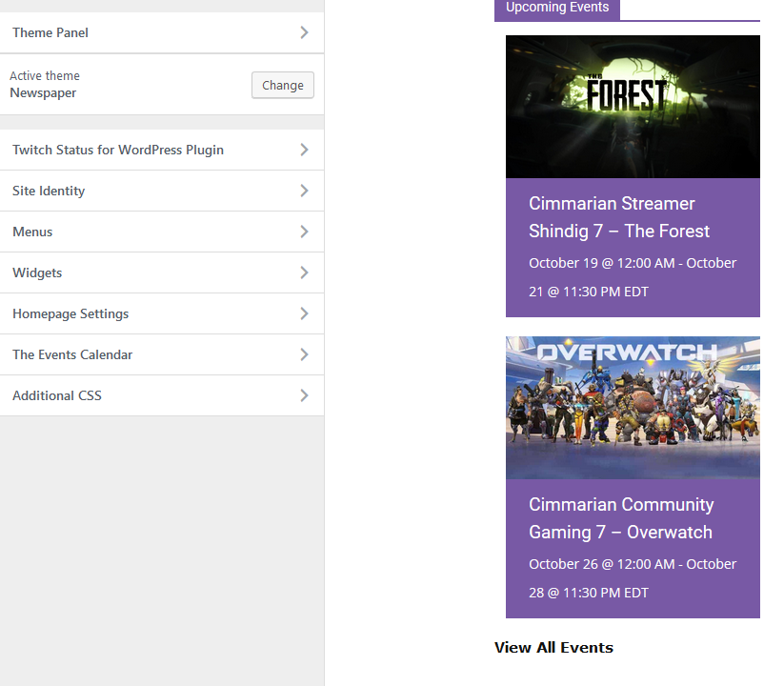
Task: Open Homepage Settings section
Action: click(x=162, y=313)
